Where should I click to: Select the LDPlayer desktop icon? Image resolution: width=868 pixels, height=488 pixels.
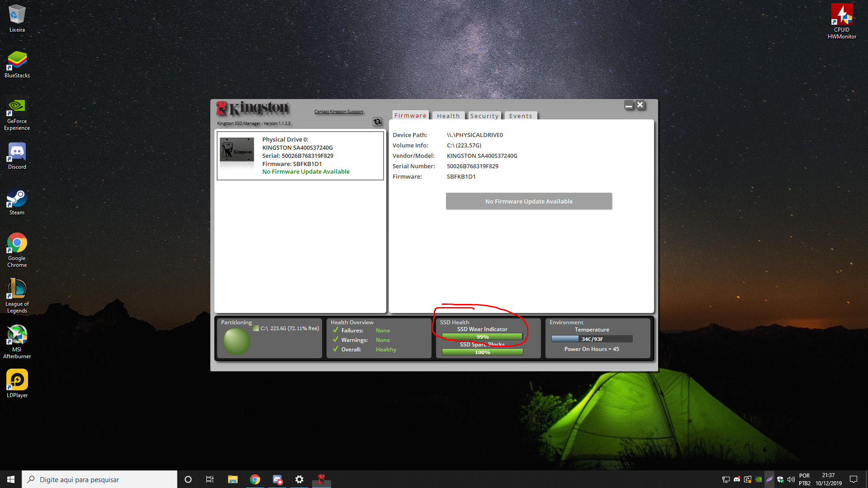17,383
